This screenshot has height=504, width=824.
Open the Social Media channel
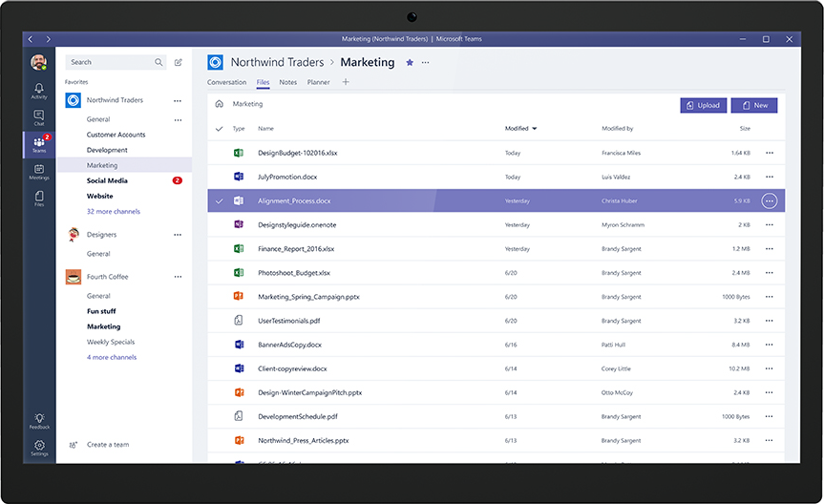point(107,180)
